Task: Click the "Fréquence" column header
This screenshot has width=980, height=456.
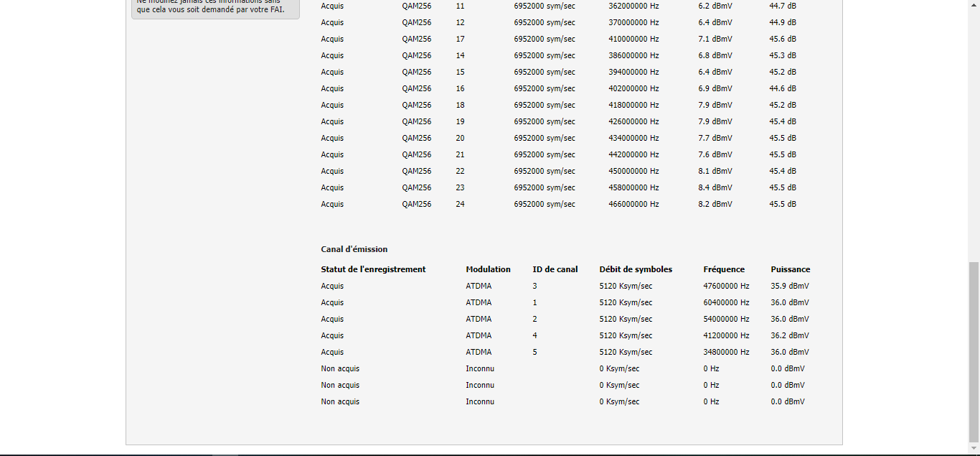Action: click(724, 269)
